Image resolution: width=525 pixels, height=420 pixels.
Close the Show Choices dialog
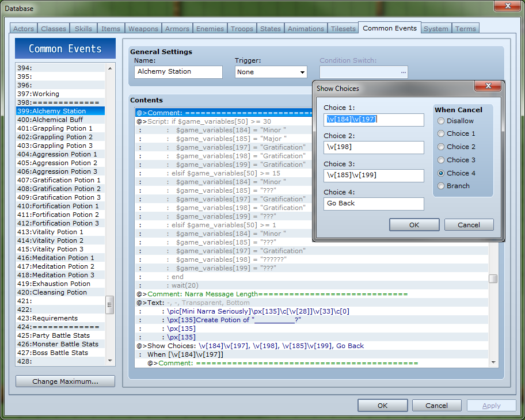click(488, 86)
